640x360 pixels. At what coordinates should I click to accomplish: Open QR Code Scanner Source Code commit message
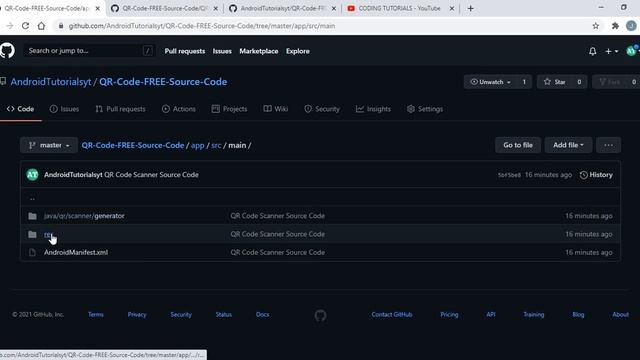pos(151,175)
